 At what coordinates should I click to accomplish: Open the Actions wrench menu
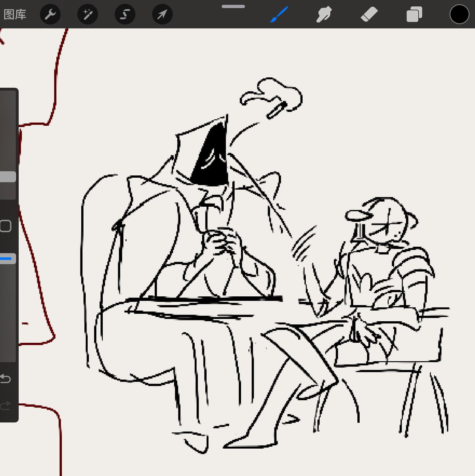point(50,15)
